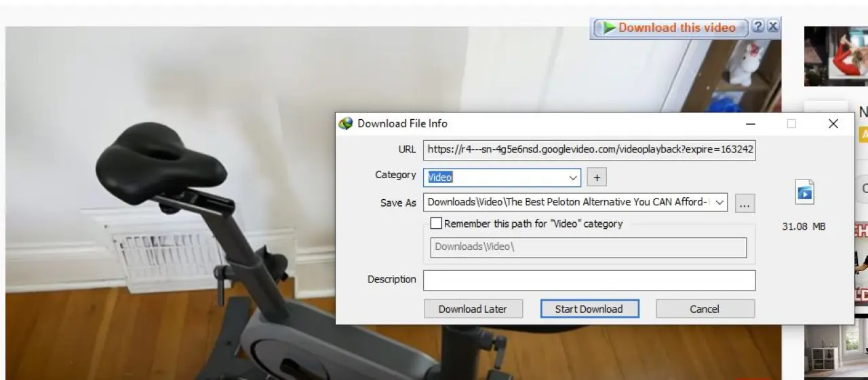Click the video file type icon

tap(804, 192)
